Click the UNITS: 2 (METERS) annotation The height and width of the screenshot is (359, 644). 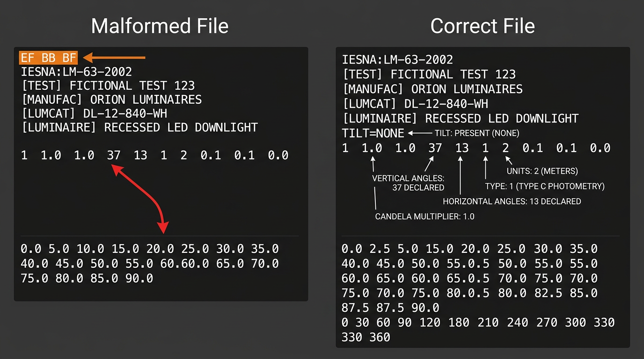542,171
